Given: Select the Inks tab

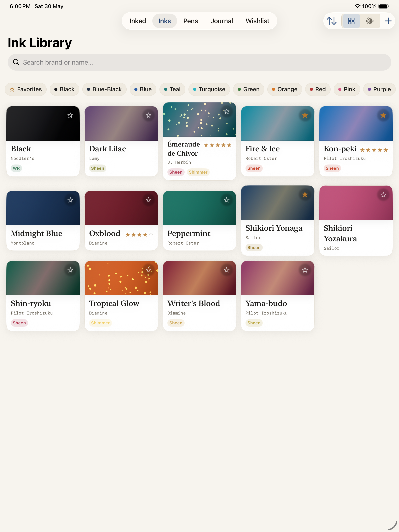Looking at the screenshot, I should click(x=165, y=21).
